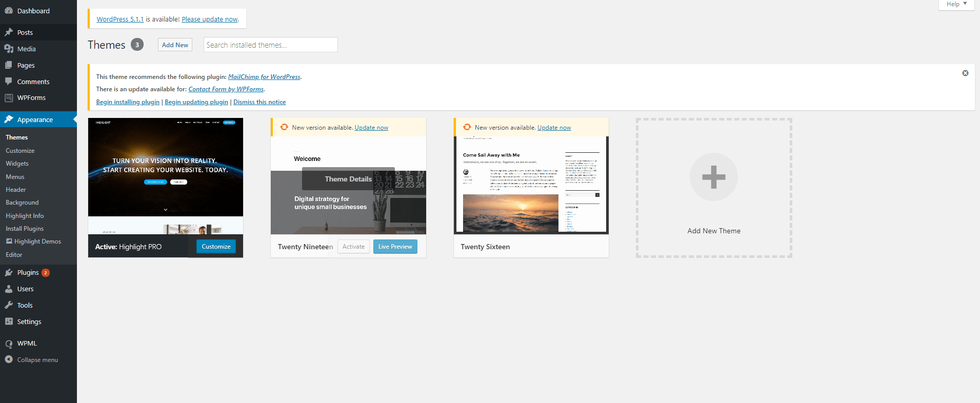The height and width of the screenshot is (403, 980).
Task: Open the Customize submenu item
Action: pyautogui.click(x=20, y=151)
